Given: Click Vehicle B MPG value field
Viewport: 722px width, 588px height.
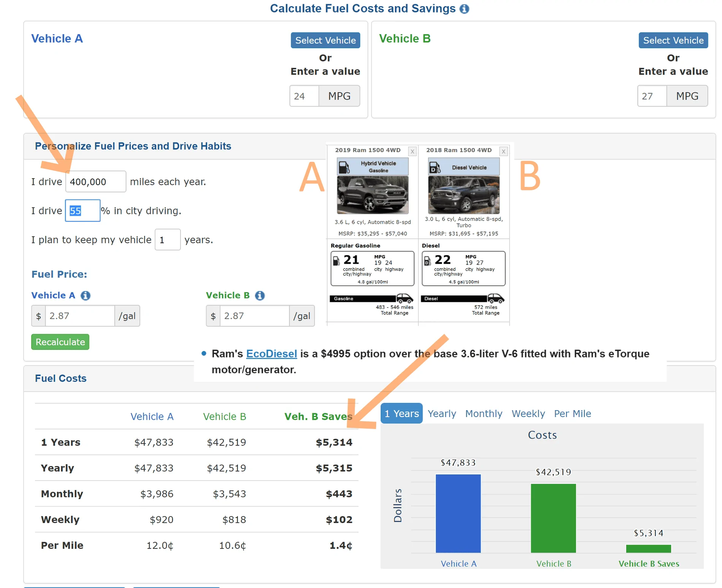Looking at the screenshot, I should (x=652, y=96).
